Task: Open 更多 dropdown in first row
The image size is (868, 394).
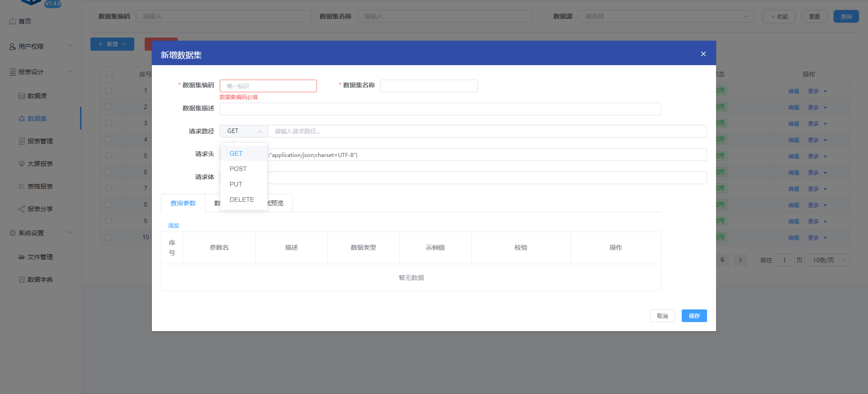Action: click(x=817, y=91)
